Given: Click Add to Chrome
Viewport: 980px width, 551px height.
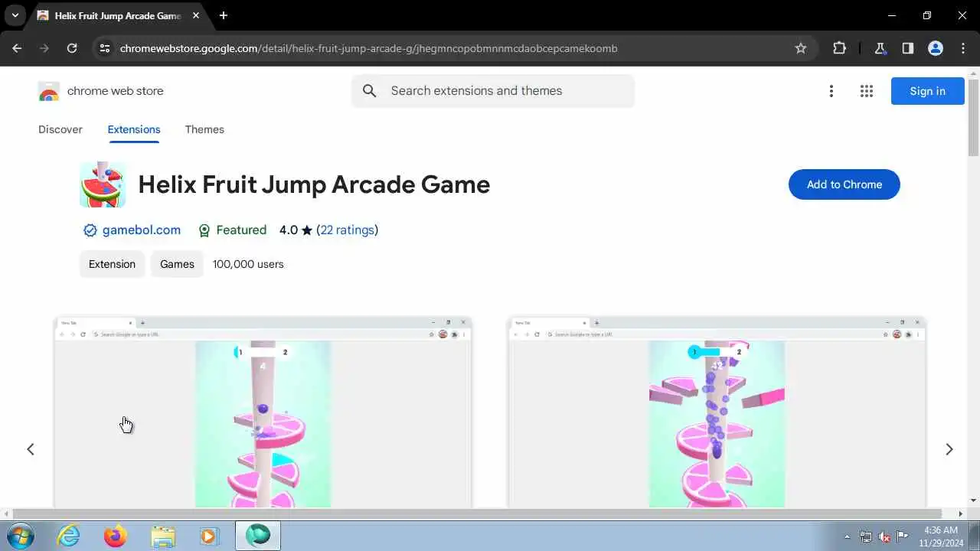Looking at the screenshot, I should pyautogui.click(x=844, y=184).
